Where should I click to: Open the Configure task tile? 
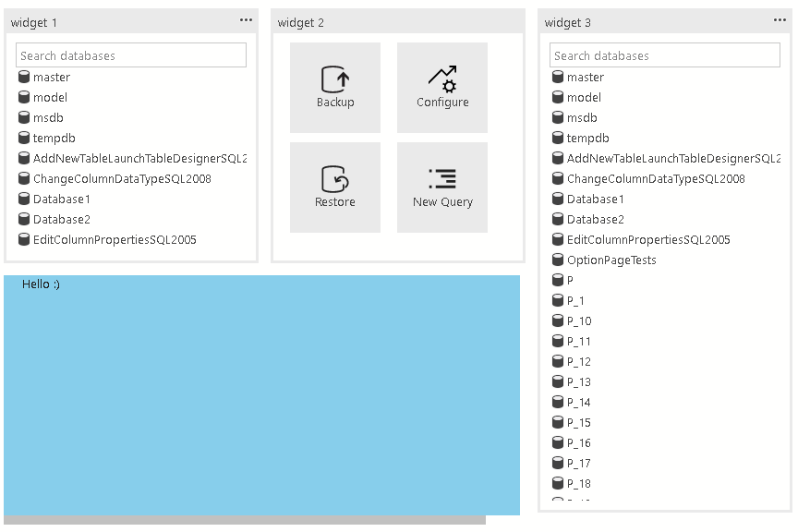[442, 88]
